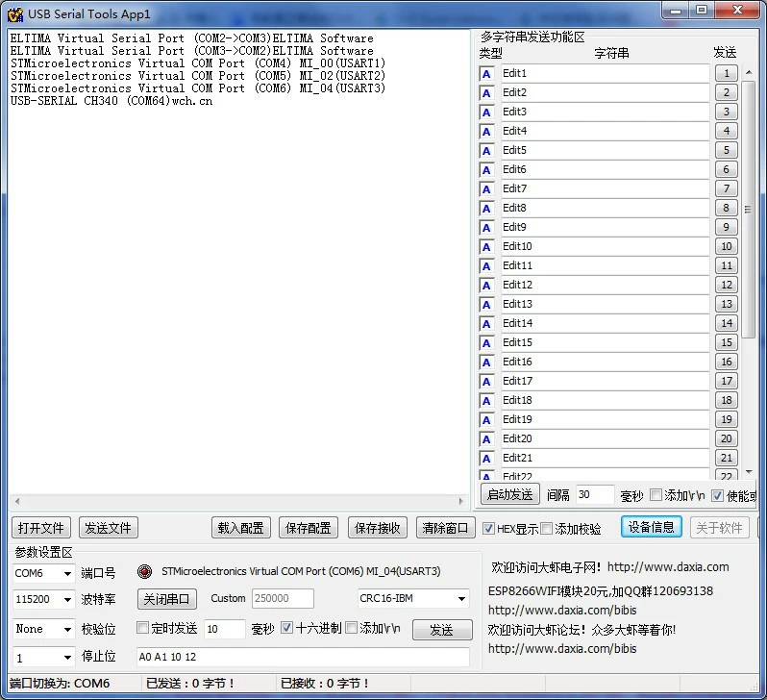Open the CRC16-IBM checksum dropdown
The width and height of the screenshot is (767, 700).
[x=461, y=599]
